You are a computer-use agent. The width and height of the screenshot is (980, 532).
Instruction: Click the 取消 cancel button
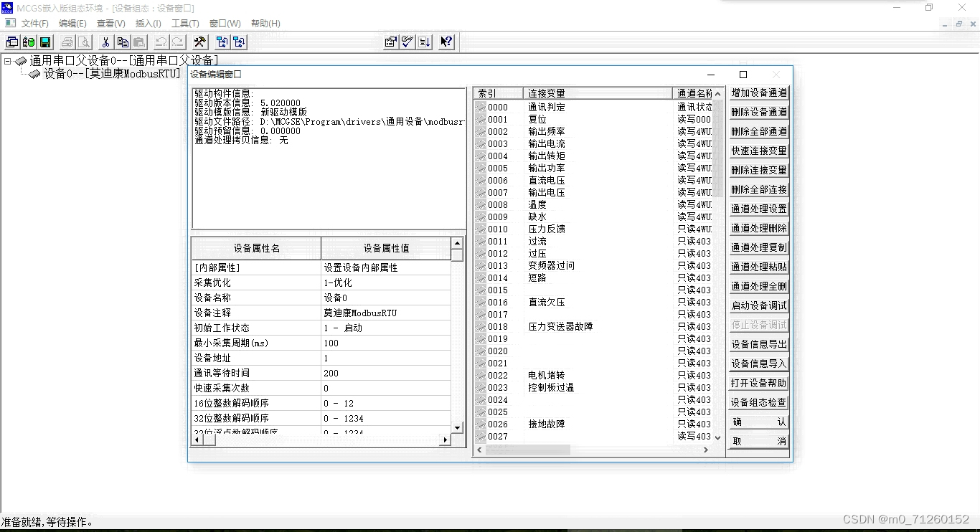coord(758,442)
